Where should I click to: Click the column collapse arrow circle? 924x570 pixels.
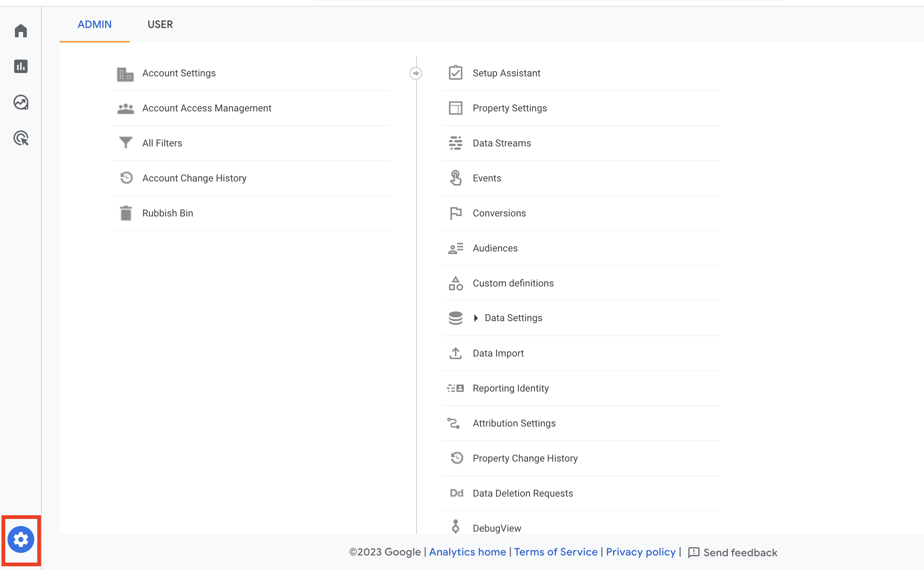[x=415, y=73]
